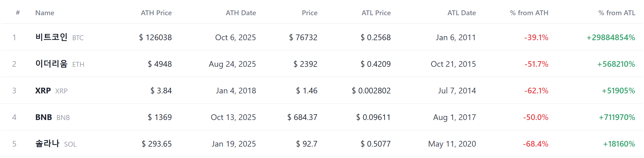Sort by % from ATH header
644x158 pixels.
529,13
